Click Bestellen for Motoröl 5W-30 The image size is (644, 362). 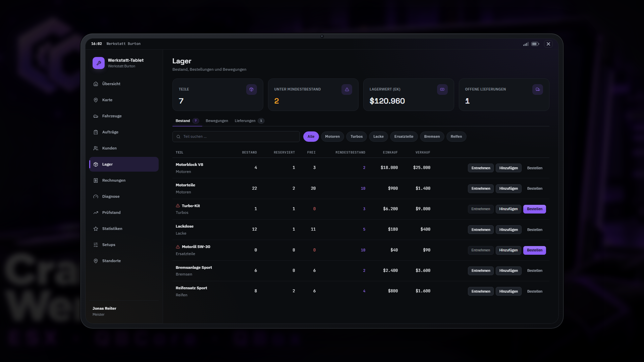pyautogui.click(x=535, y=250)
